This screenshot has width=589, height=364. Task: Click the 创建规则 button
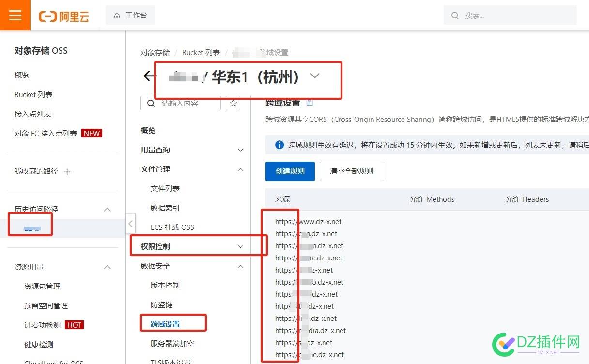pyautogui.click(x=290, y=171)
